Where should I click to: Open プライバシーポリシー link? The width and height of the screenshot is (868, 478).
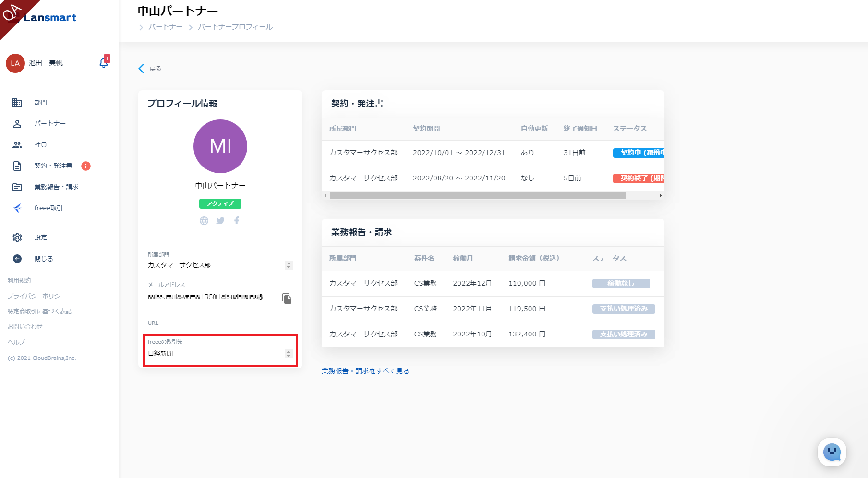pos(36,296)
